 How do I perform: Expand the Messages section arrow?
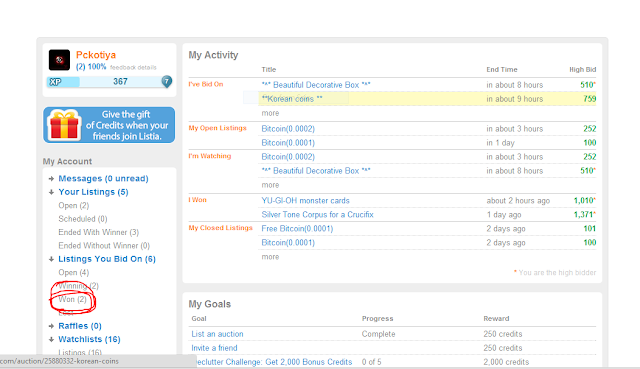point(51,178)
